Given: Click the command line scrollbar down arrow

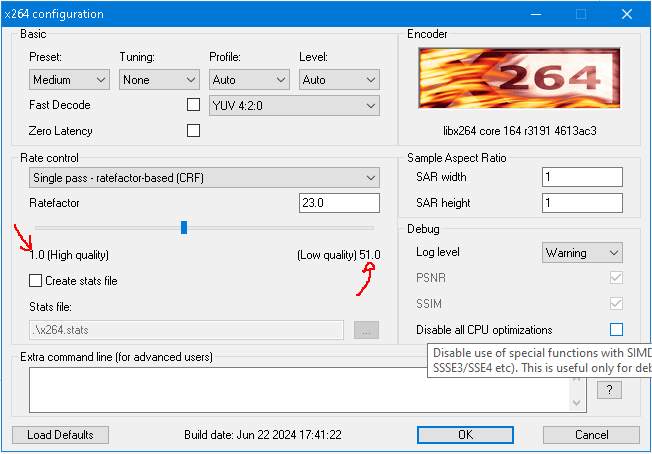Looking at the screenshot, I should pos(577,403).
